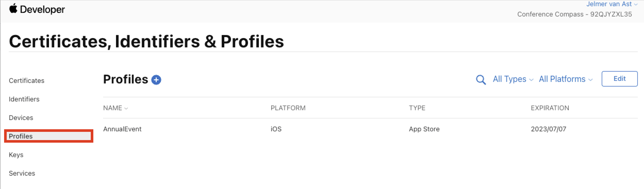The image size is (644, 189).
Task: Click the TYPE column header
Action: [417, 108]
